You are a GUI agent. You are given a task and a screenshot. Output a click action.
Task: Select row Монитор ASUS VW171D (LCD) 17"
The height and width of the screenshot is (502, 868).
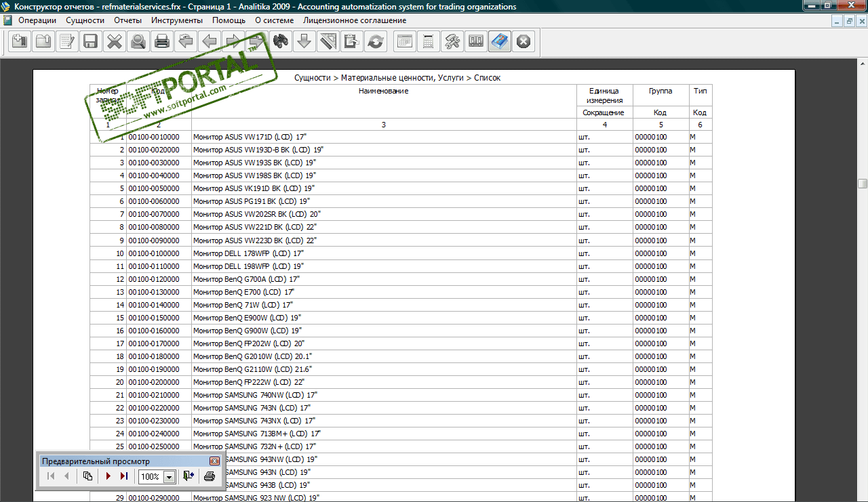401,137
